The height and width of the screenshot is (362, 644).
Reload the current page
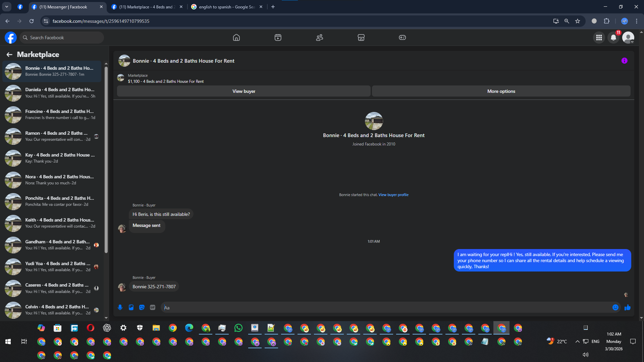32,21
